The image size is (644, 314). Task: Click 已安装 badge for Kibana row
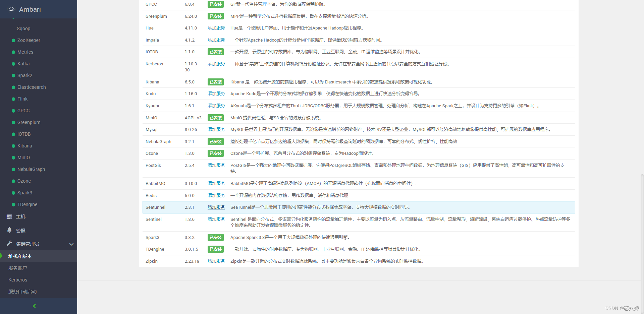(x=216, y=82)
